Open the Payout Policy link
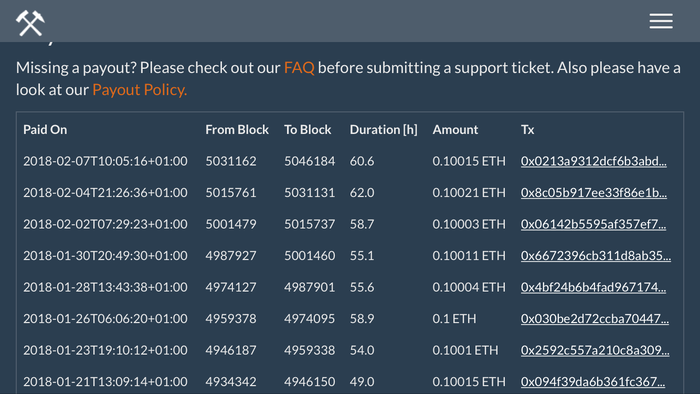 (x=140, y=90)
